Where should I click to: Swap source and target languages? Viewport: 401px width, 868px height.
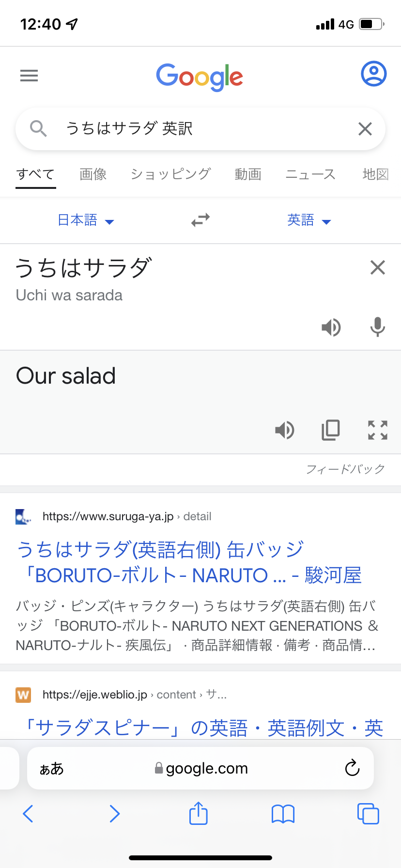200,220
